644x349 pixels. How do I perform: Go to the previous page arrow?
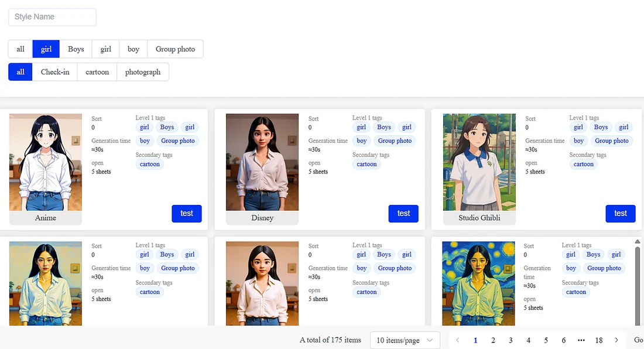(x=458, y=340)
